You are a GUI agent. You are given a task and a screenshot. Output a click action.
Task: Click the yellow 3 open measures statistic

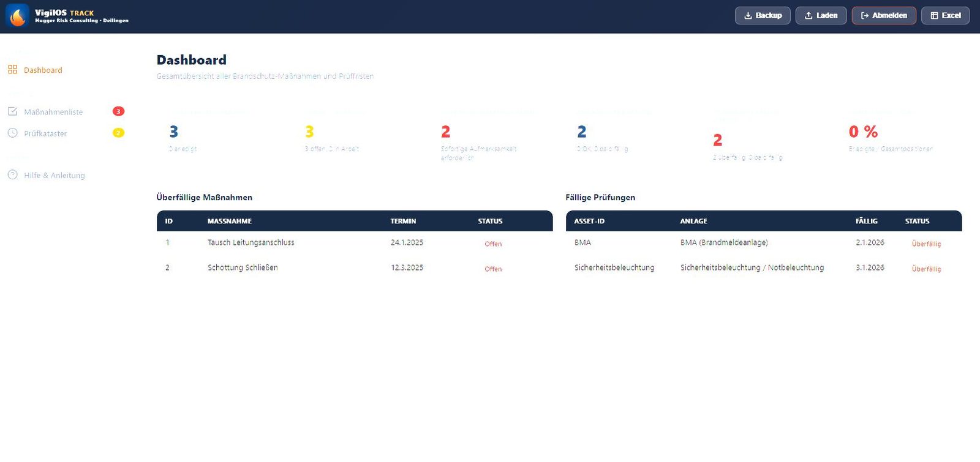point(309,132)
